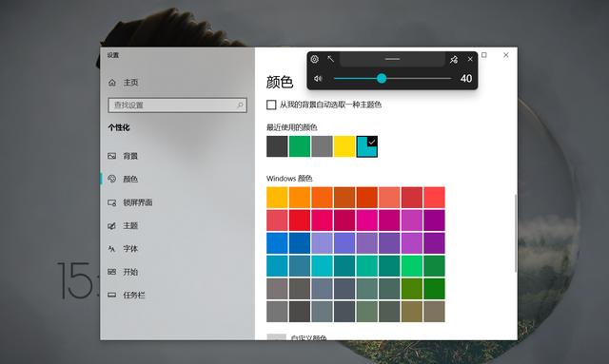Pick the tan swatch ending last row

point(434,312)
